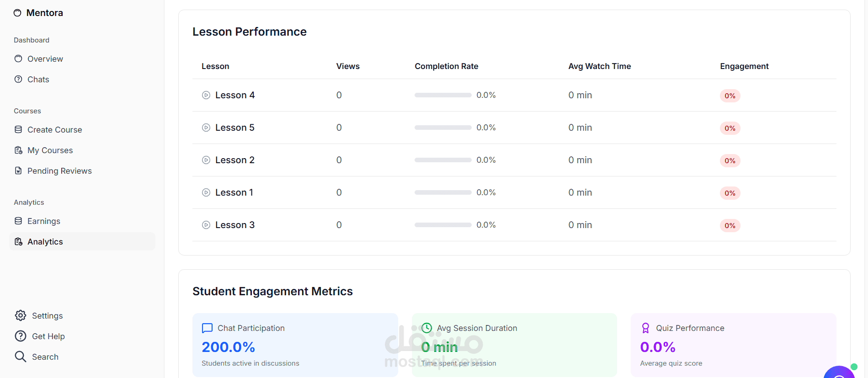Click the Completion Rate column header
Viewport: 868px width, 378px height.
446,66
